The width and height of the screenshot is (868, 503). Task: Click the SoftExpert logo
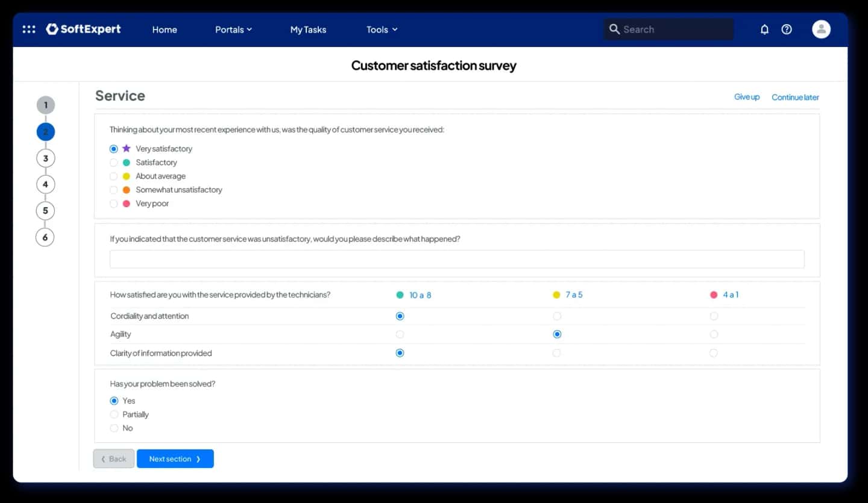click(x=83, y=29)
